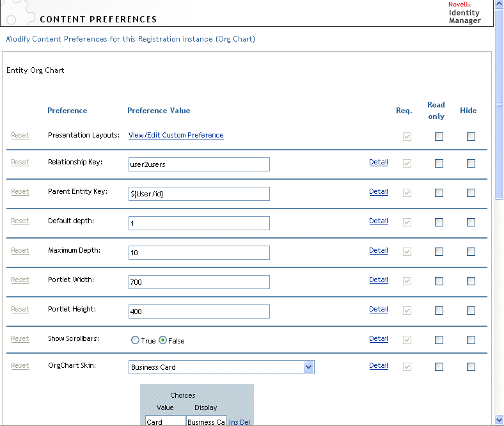Open Detail for Parent Entity Key

pyautogui.click(x=379, y=192)
